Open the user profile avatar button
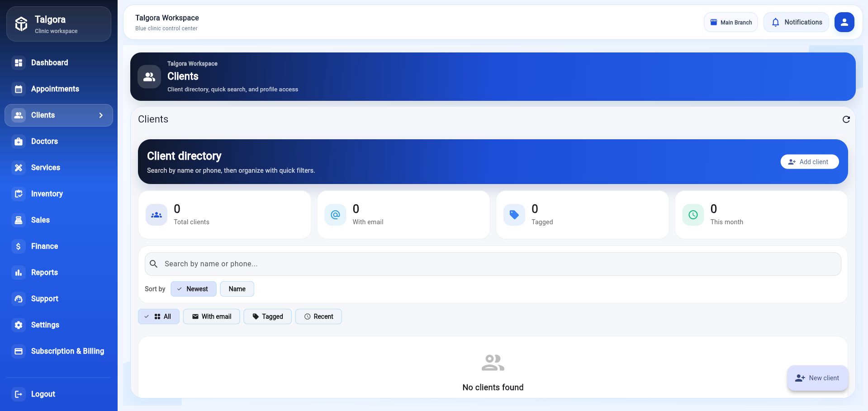This screenshot has width=868, height=411. [x=844, y=22]
